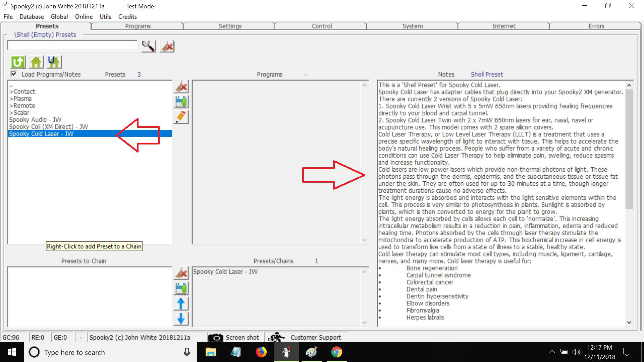Clear the chain with the lower broom icon
Viewport: 644px width, 362px height.
click(x=181, y=273)
